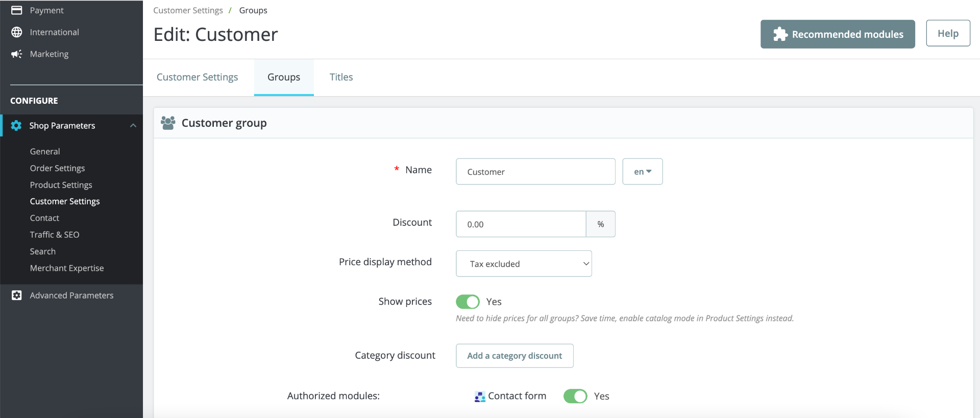Go to Product Settings
Image resolution: width=980 pixels, height=418 pixels.
(x=61, y=185)
